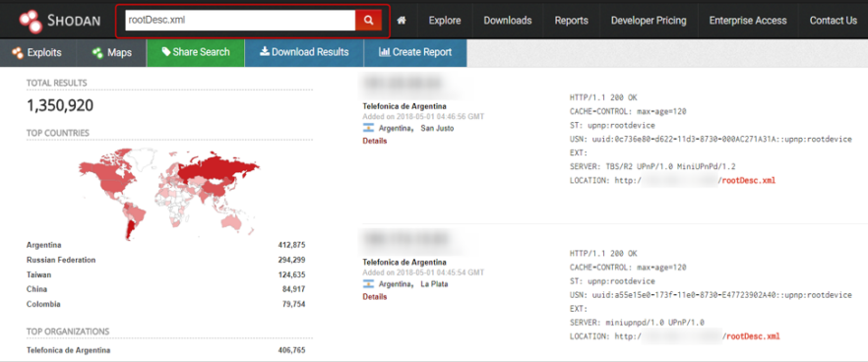868x362 pixels.
Task: Click Create Report
Action: [x=415, y=52]
